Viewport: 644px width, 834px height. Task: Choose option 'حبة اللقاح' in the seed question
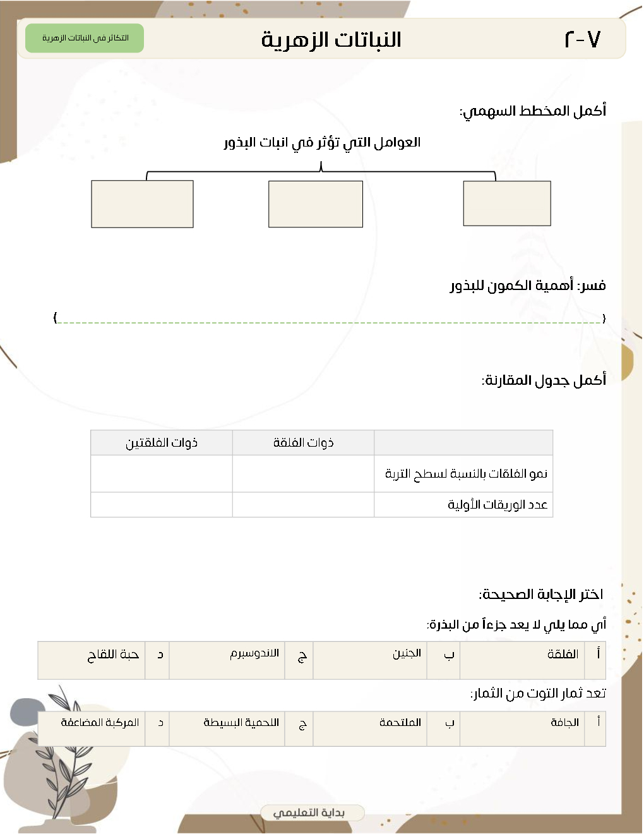(113, 655)
